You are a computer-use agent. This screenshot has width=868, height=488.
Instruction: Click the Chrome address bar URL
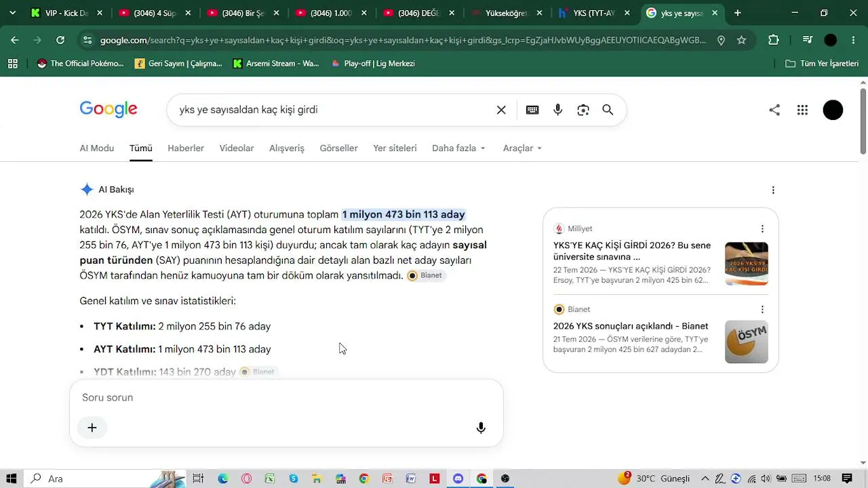(x=403, y=40)
